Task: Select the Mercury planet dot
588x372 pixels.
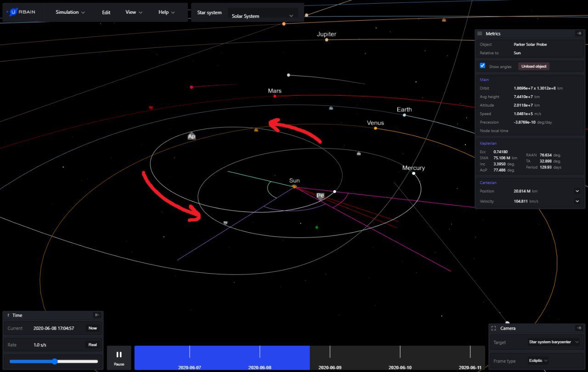Action: 413,173
